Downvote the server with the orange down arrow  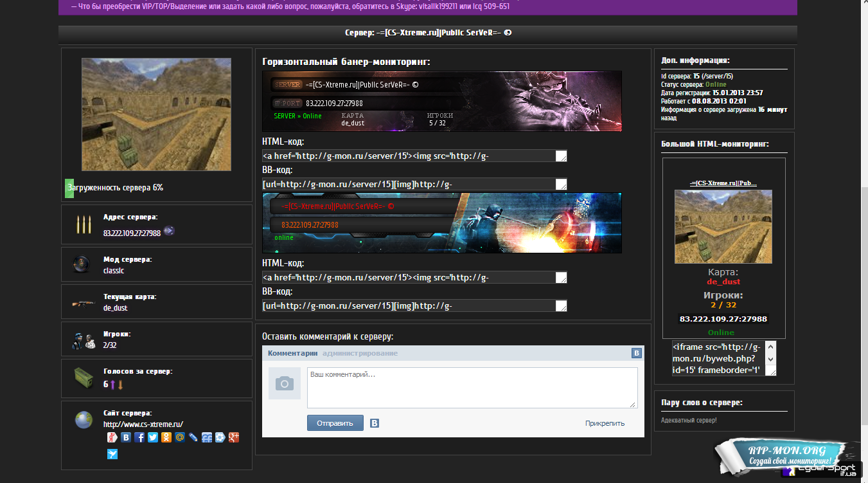(120, 384)
